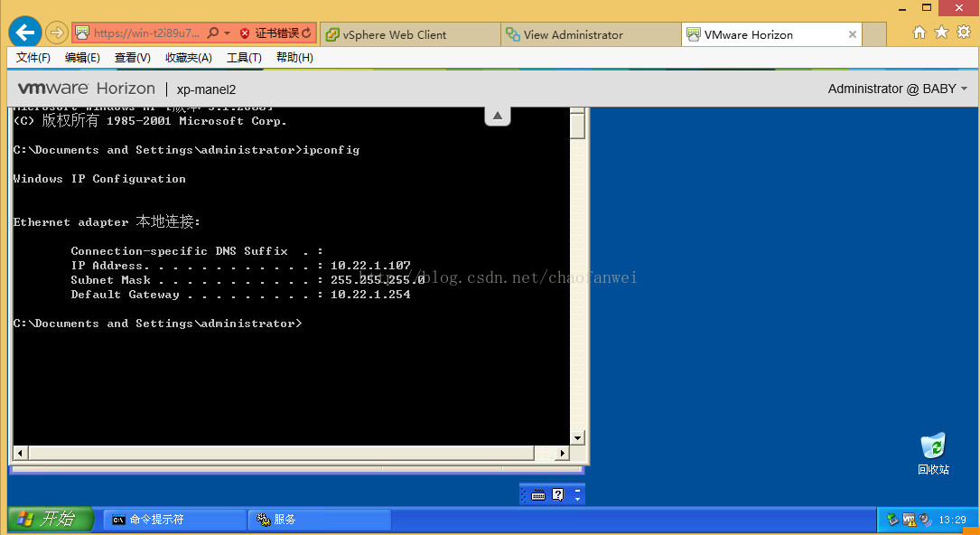Screen dimensions: 980x535
Task: Open the language bar options small arrow
Action: [577, 500]
